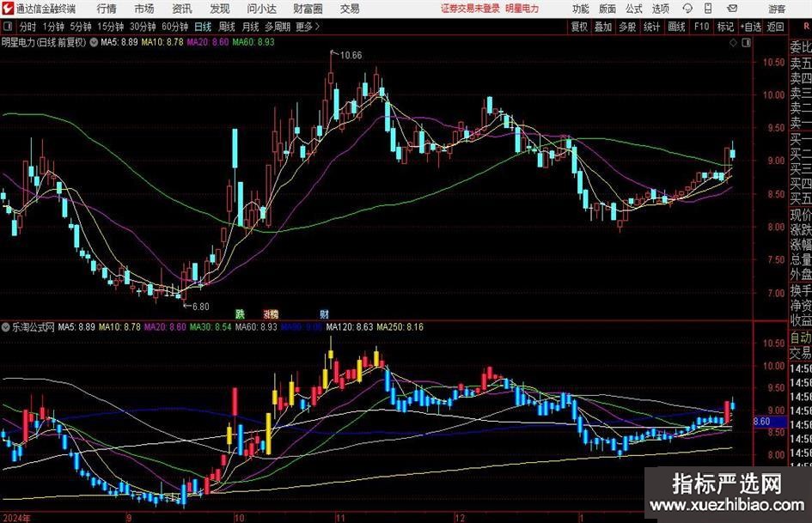
Task: Click the MA5: 8.89 label in main chart
Action: [119, 42]
